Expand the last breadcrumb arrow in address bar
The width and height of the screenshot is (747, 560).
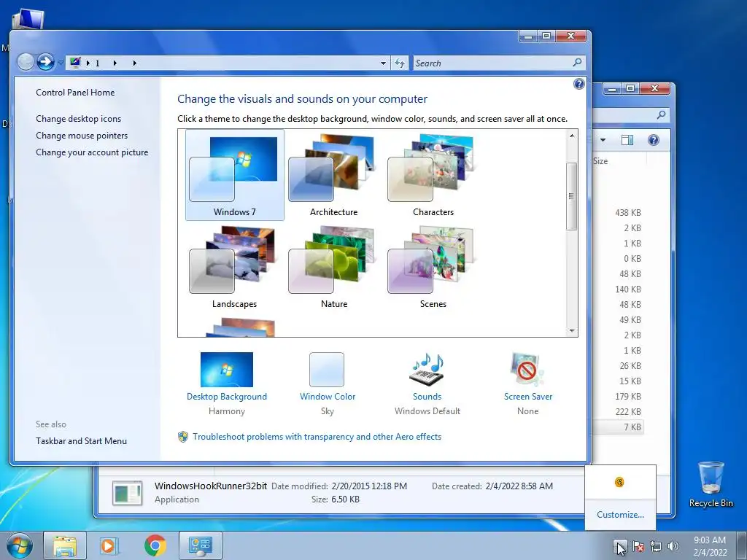click(135, 63)
